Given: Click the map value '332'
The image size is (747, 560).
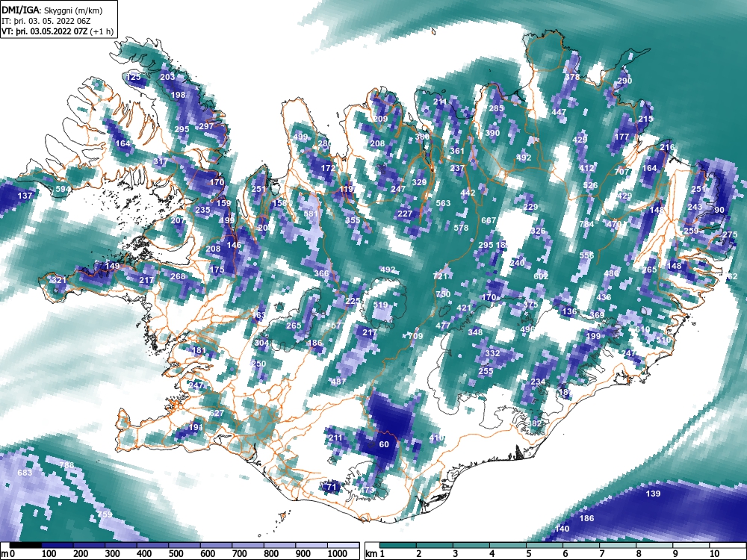Looking at the screenshot, I should [492, 353].
